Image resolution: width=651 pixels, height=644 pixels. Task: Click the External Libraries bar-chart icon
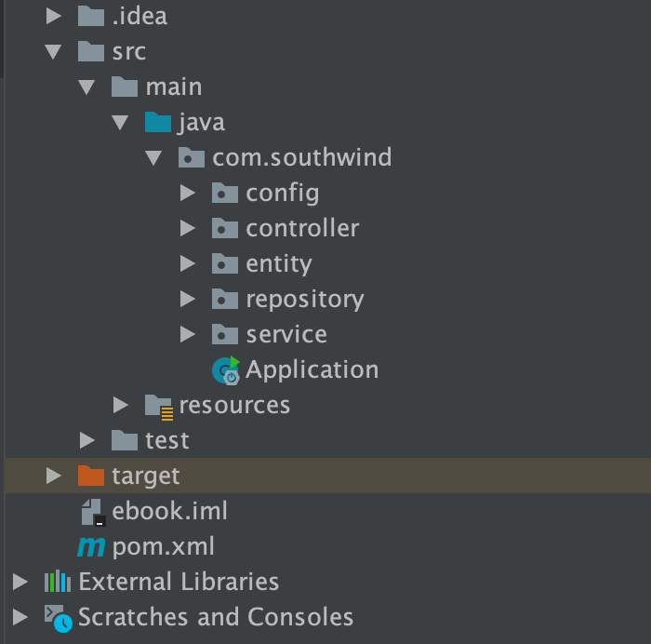click(x=58, y=583)
